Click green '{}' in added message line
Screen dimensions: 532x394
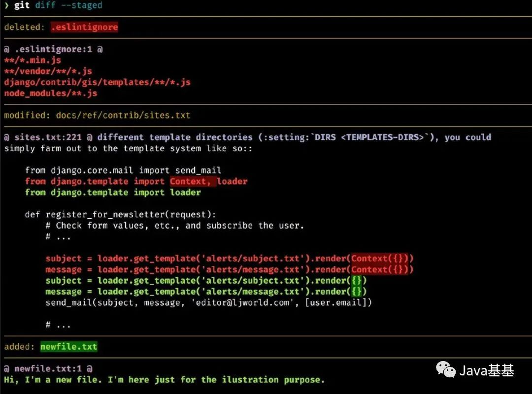357,292
